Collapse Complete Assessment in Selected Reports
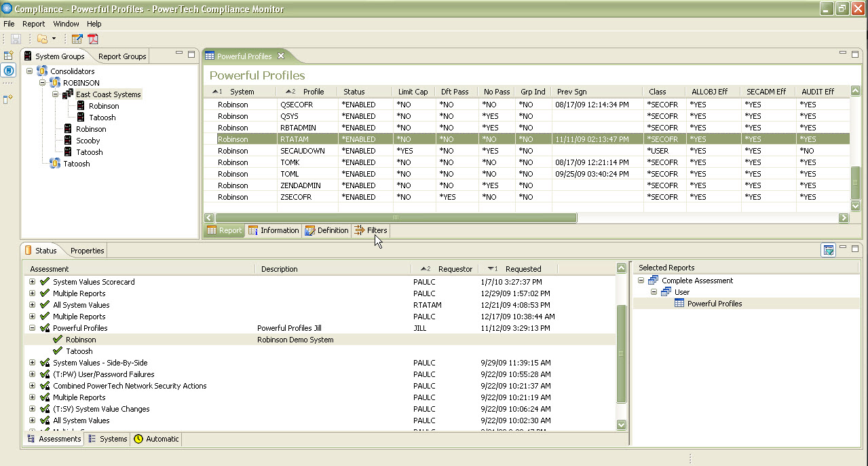 click(x=641, y=281)
